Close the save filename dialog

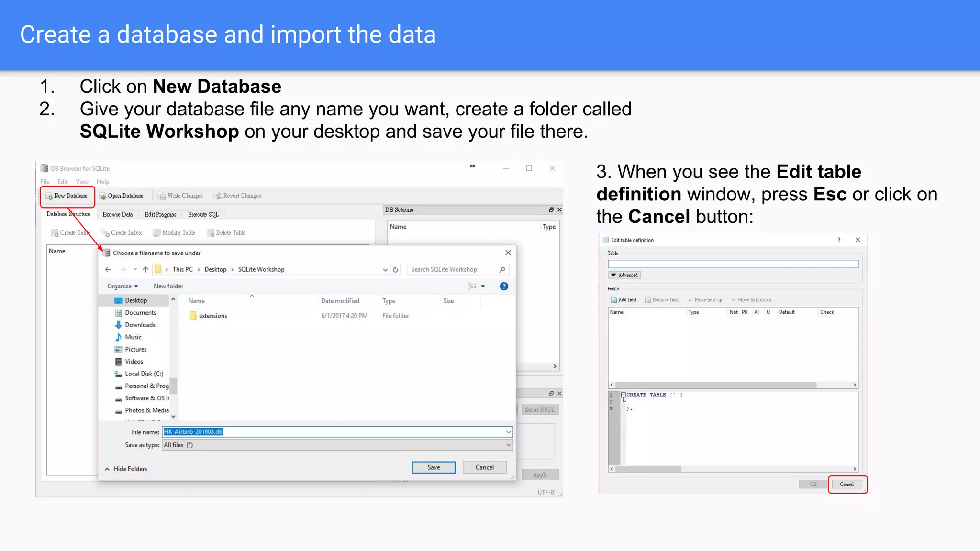tap(508, 253)
